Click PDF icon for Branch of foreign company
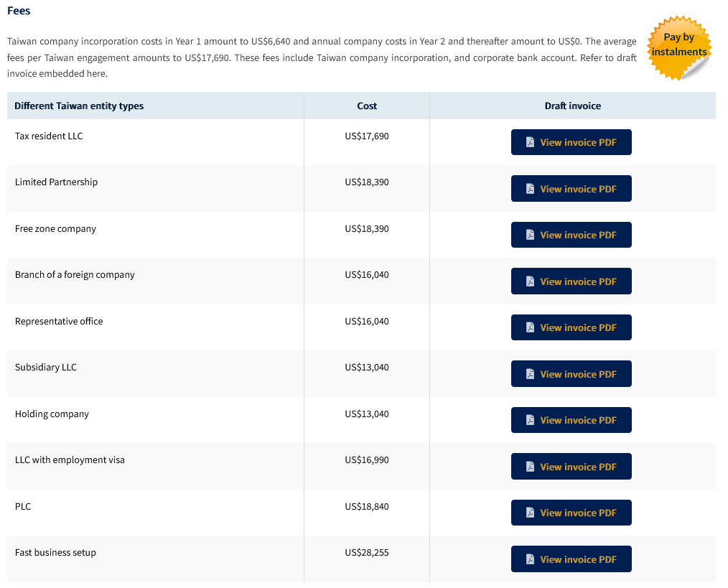This screenshot has height=588, width=728. (530, 281)
